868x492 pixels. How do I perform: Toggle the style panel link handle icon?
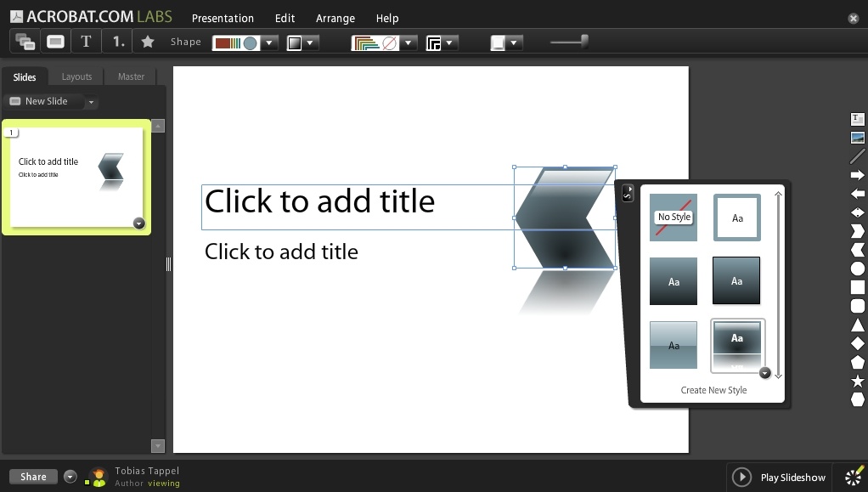point(627,193)
